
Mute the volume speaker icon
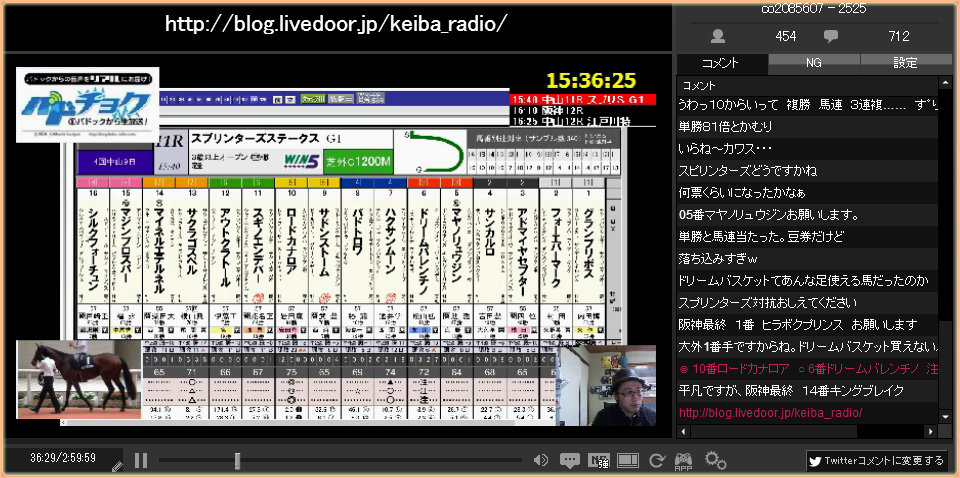[541, 460]
